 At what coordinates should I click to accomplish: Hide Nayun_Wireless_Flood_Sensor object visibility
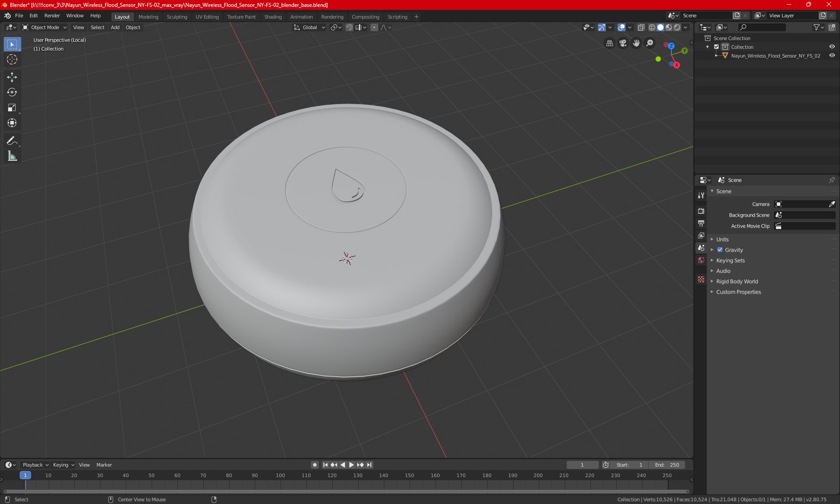point(832,56)
